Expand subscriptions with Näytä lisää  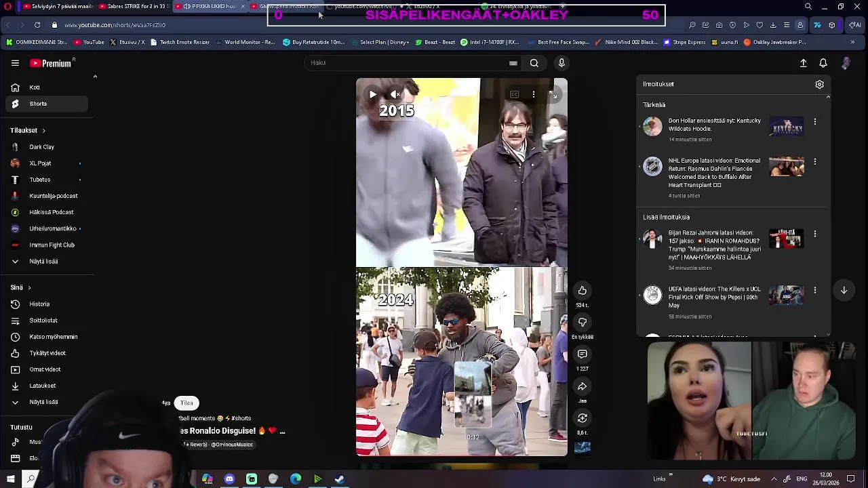click(47, 261)
